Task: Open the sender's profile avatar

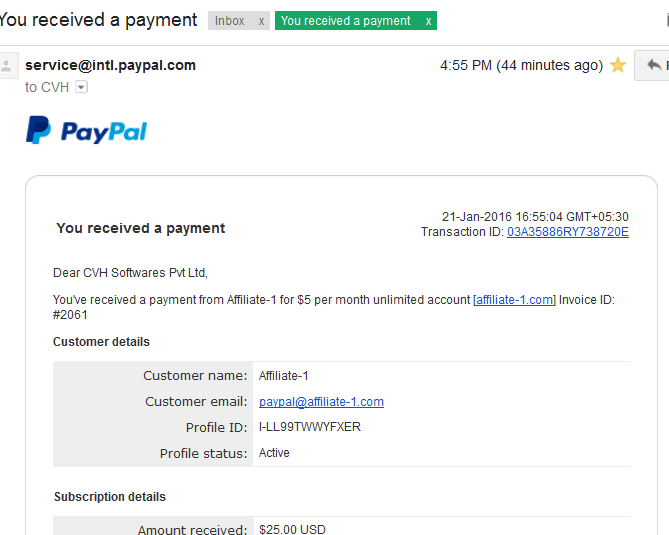Action: tap(8, 66)
